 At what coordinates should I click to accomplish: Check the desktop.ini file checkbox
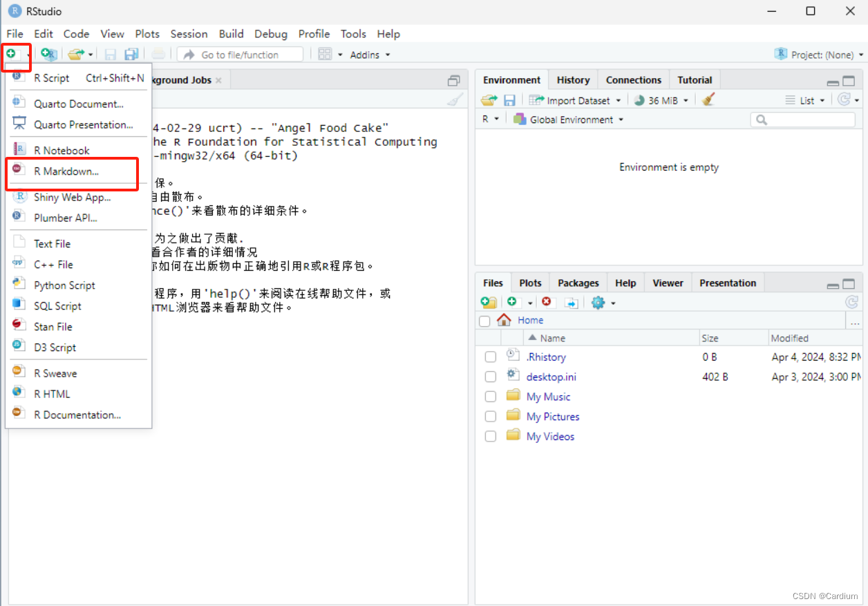click(490, 377)
